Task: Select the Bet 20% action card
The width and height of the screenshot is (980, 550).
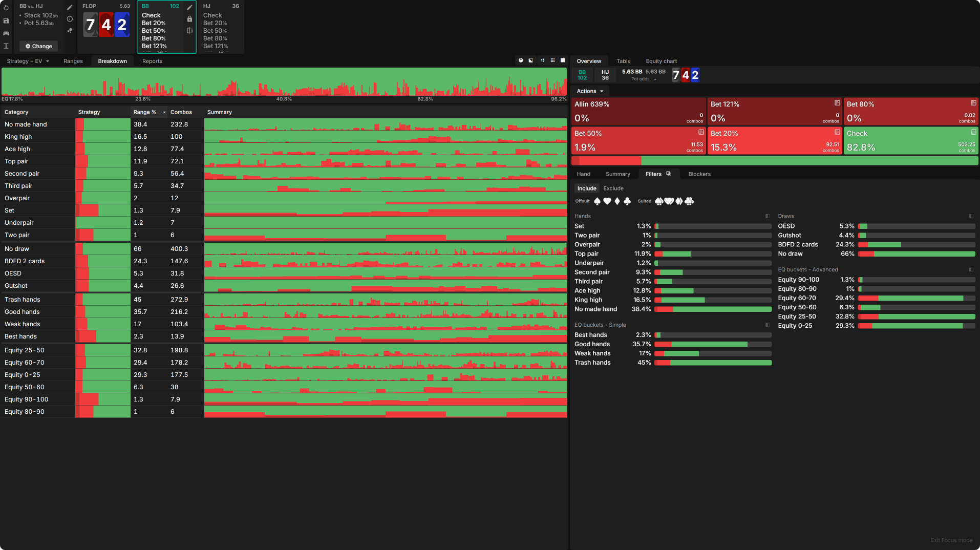Action: tap(775, 140)
